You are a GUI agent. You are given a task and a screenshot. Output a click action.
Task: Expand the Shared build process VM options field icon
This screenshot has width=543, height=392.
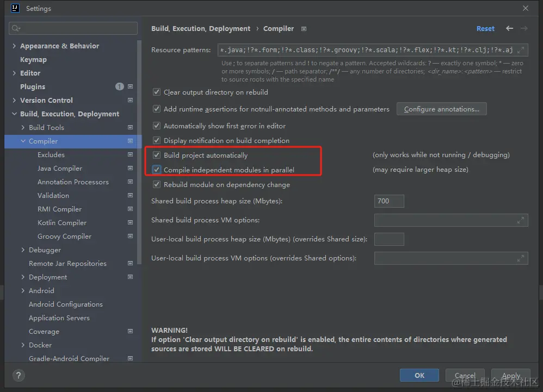pos(521,220)
